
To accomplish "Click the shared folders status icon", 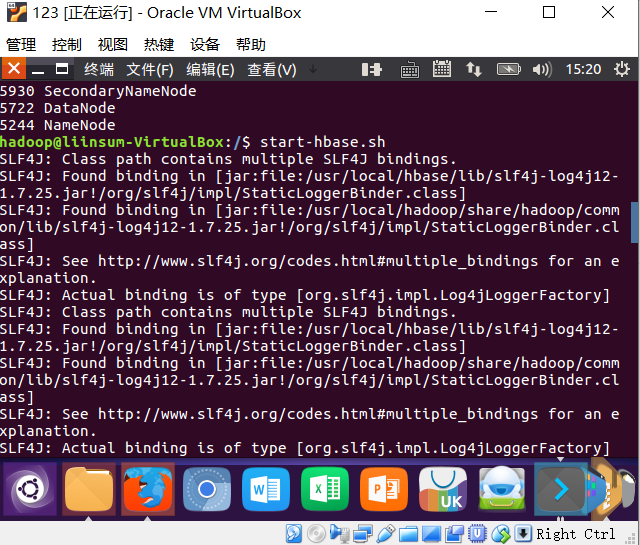I will point(408,534).
